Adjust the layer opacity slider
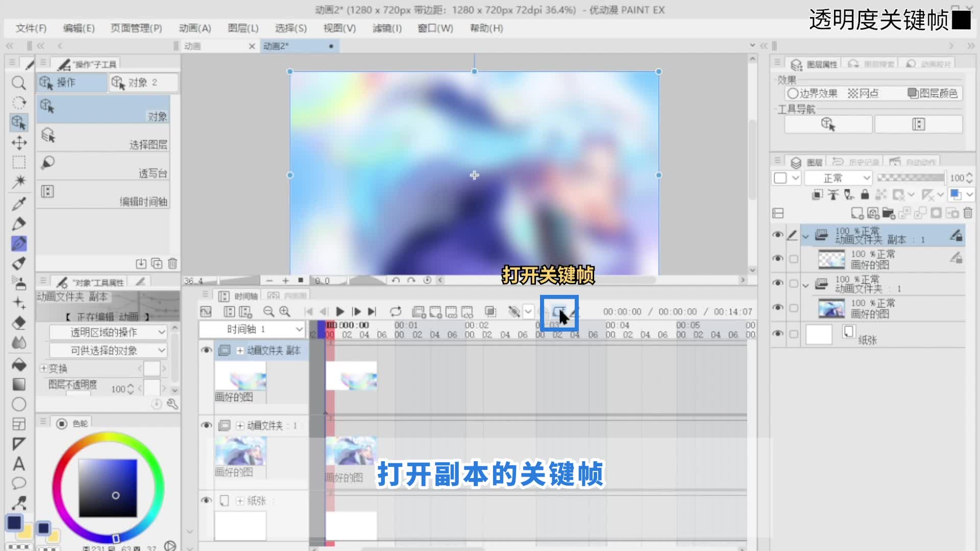 click(911, 178)
